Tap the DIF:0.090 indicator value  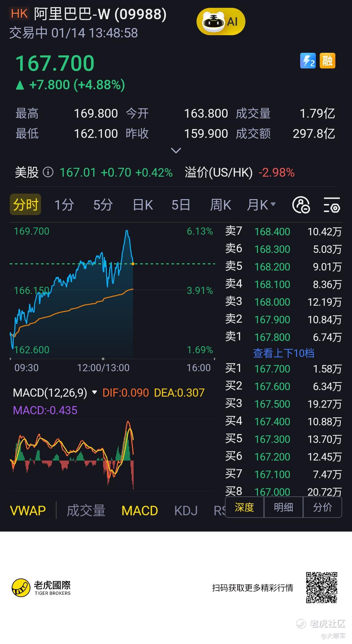click(125, 393)
